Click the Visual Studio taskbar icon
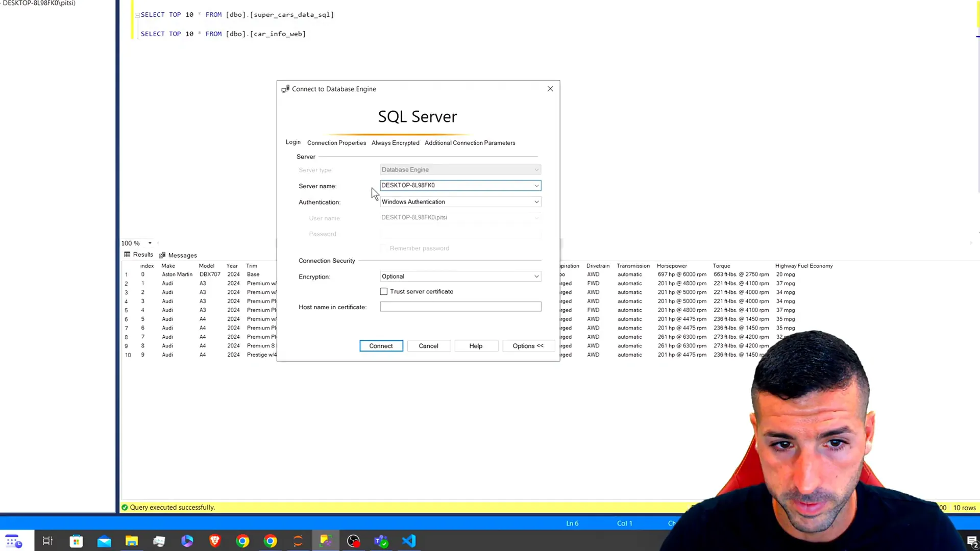980x551 pixels. [x=409, y=541]
